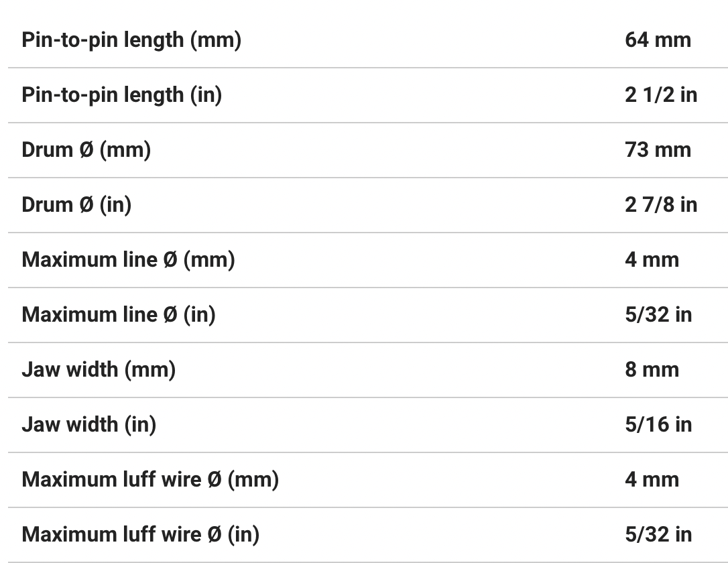This screenshot has width=728, height=563.
Task: Click the "Maximum luff wire Ø (mm)" label
Action: (150, 480)
